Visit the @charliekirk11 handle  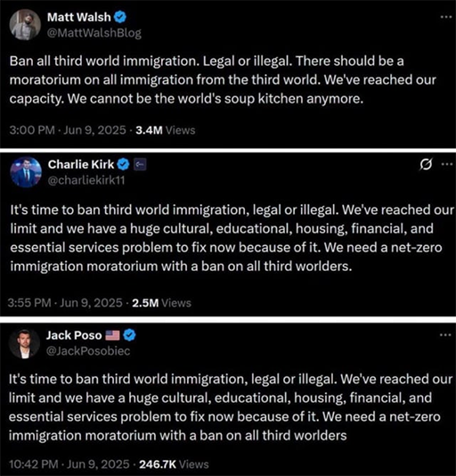coord(86,180)
